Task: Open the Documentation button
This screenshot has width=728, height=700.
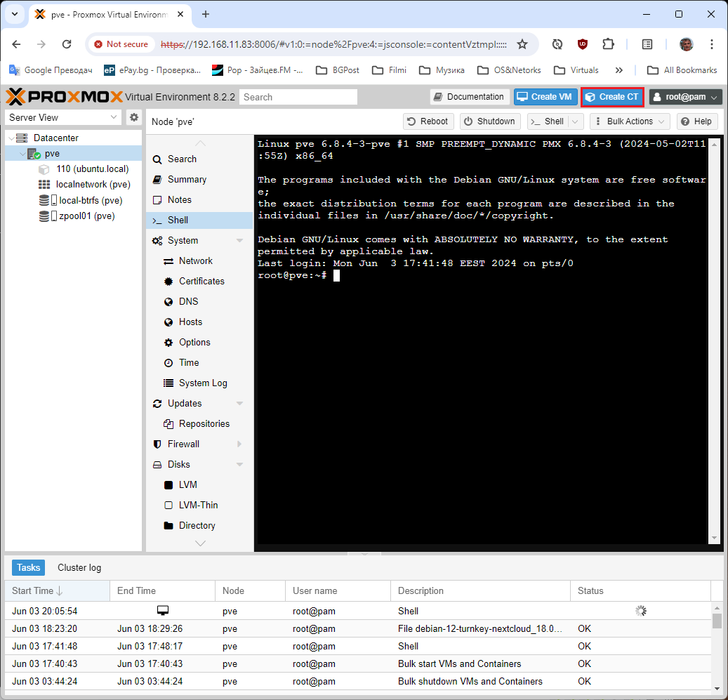Action: 469,97
